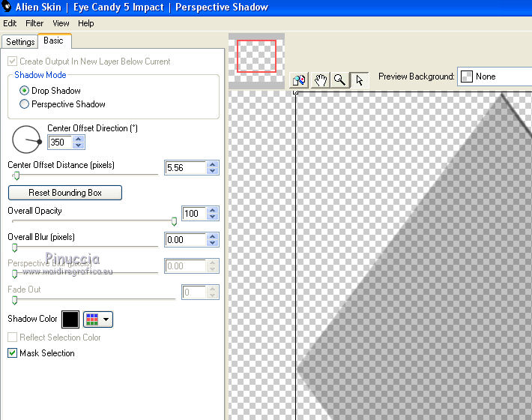Click the Perspective Blur value field

tap(186, 265)
